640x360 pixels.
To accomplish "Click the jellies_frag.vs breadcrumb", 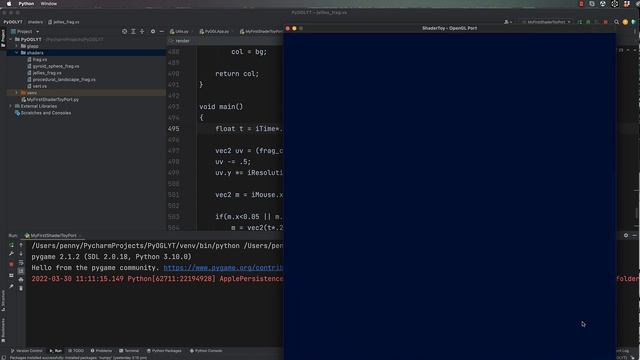I will click(64, 22).
